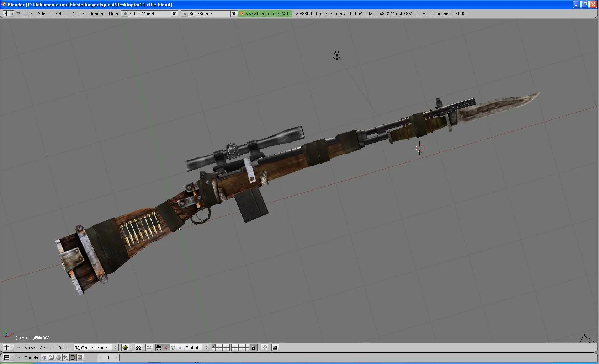Image resolution: width=599 pixels, height=364 pixels.
Task: Switch to Logic context buttons
Action: [44, 358]
